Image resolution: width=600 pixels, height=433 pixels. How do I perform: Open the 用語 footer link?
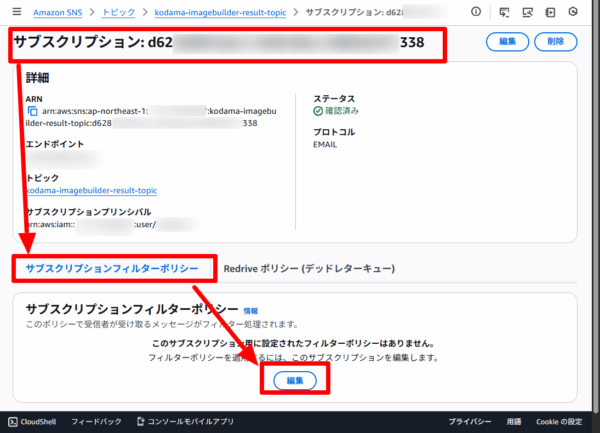tap(514, 422)
